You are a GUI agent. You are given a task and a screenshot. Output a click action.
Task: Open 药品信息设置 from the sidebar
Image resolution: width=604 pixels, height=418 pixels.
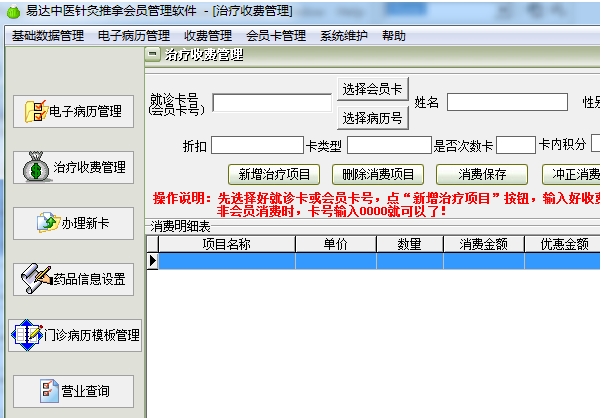(74, 279)
